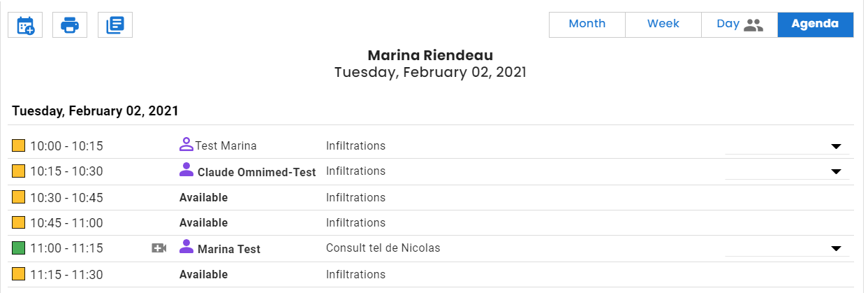Click the outlined person icon for Test Marina
Image resolution: width=868 pixels, height=293 pixels.
coord(186,145)
